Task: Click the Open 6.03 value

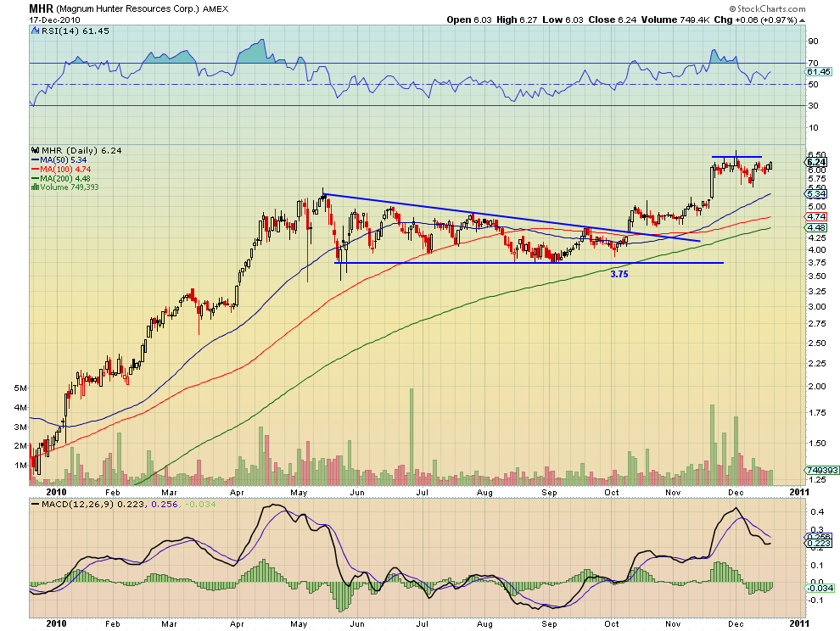Action: [x=469, y=20]
